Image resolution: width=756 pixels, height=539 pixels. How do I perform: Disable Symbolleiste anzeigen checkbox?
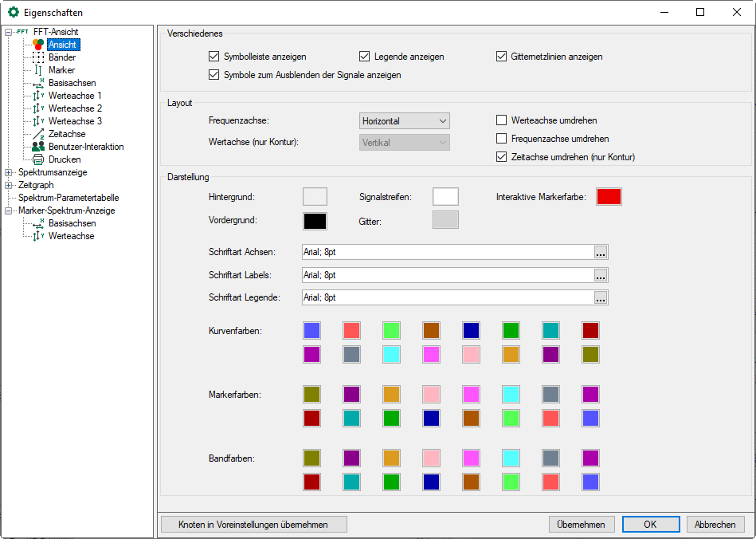click(x=213, y=57)
